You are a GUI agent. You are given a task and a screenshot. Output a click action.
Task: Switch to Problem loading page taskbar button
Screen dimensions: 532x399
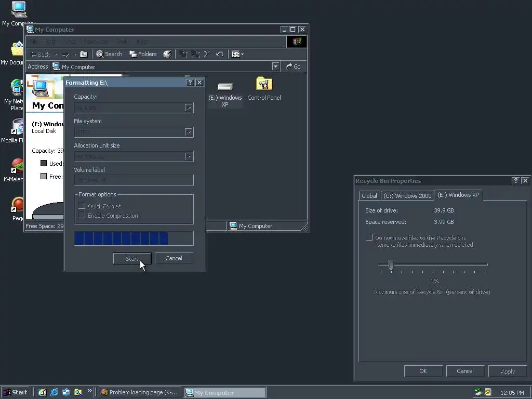(x=140, y=392)
